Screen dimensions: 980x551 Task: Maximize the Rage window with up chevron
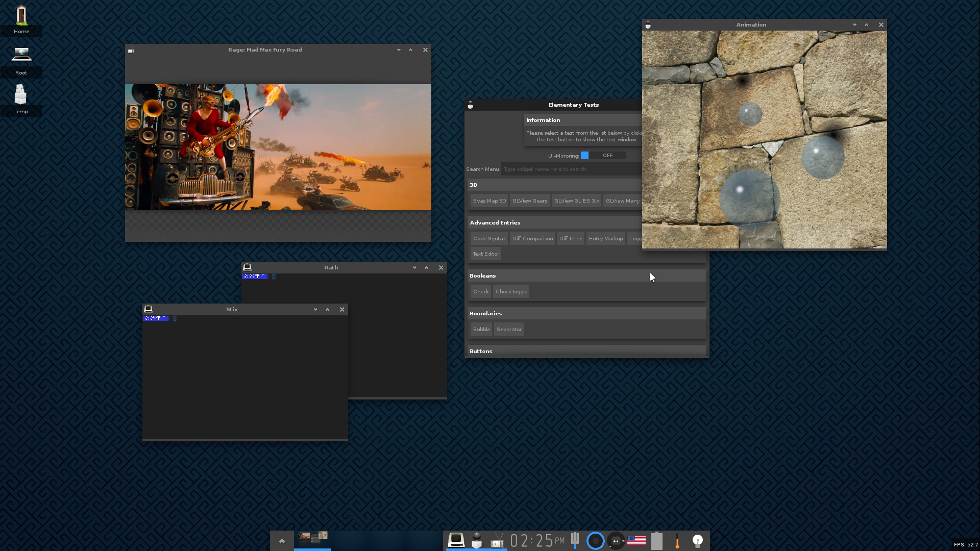pos(410,50)
